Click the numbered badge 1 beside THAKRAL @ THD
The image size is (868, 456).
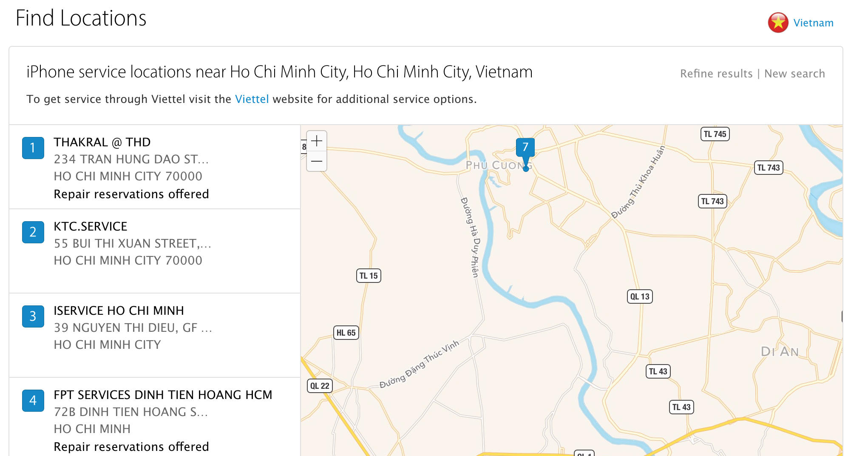pos(33,148)
